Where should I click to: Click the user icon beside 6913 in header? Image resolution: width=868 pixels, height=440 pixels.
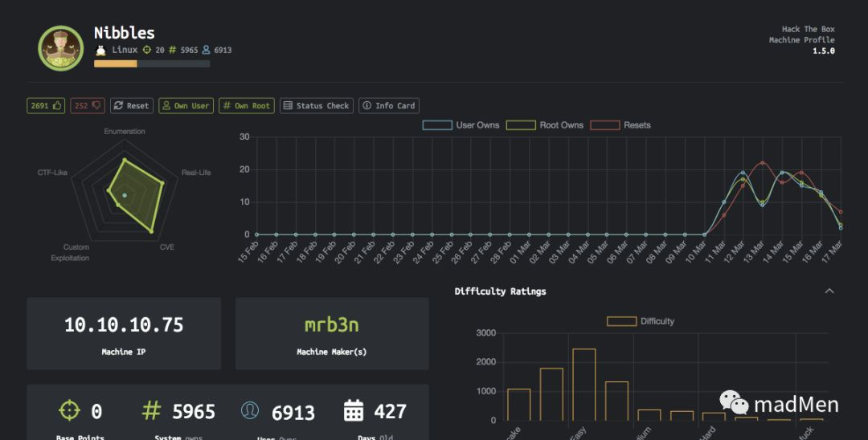point(206,50)
